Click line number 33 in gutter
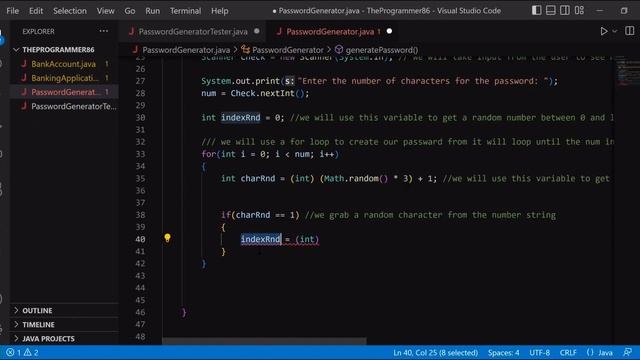This screenshot has width=640, height=360. [140, 154]
